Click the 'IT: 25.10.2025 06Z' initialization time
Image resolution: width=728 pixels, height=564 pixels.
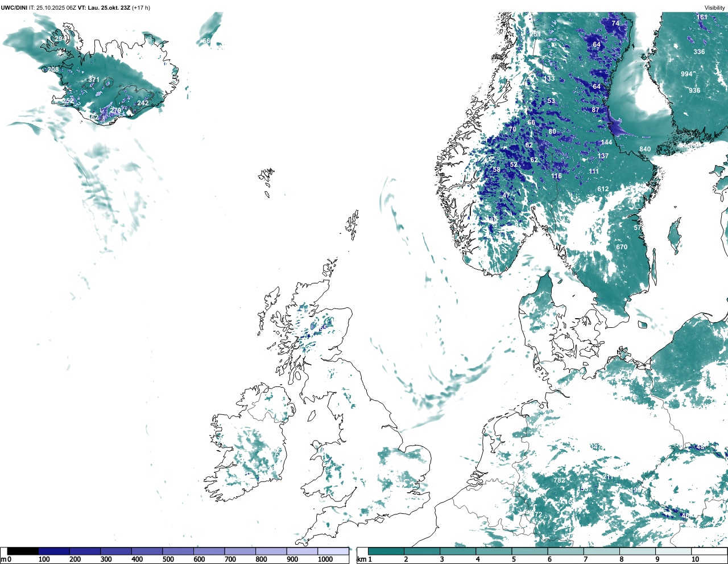52,7
